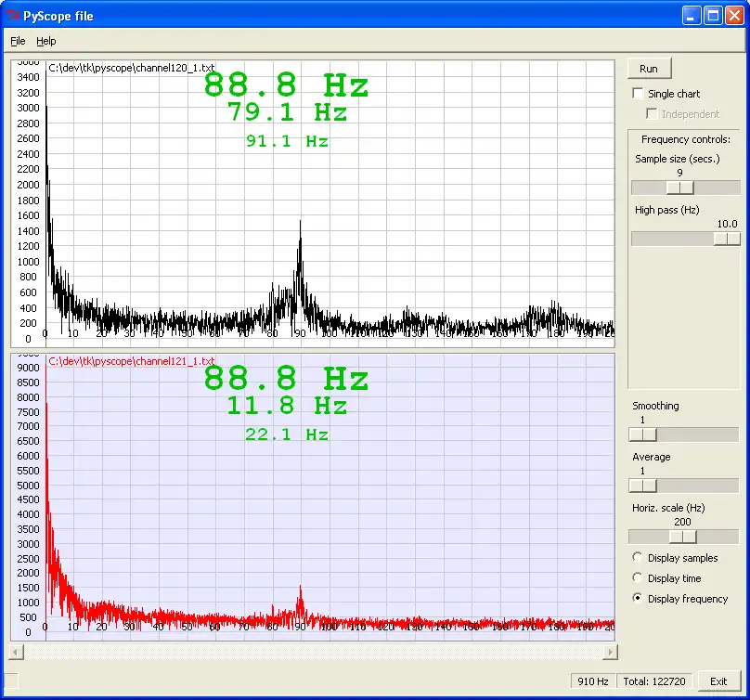Screen dimensions: 750x700
Task: Click the PyScope app icon in title bar
Action: click(x=12, y=16)
